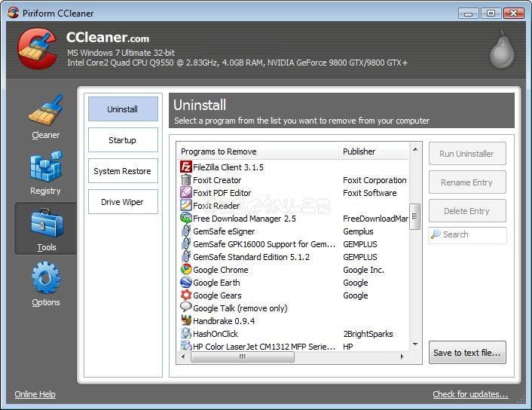The image size is (532, 410).
Task: Click the Foxit Creator trash-can icon
Action: coord(186,180)
